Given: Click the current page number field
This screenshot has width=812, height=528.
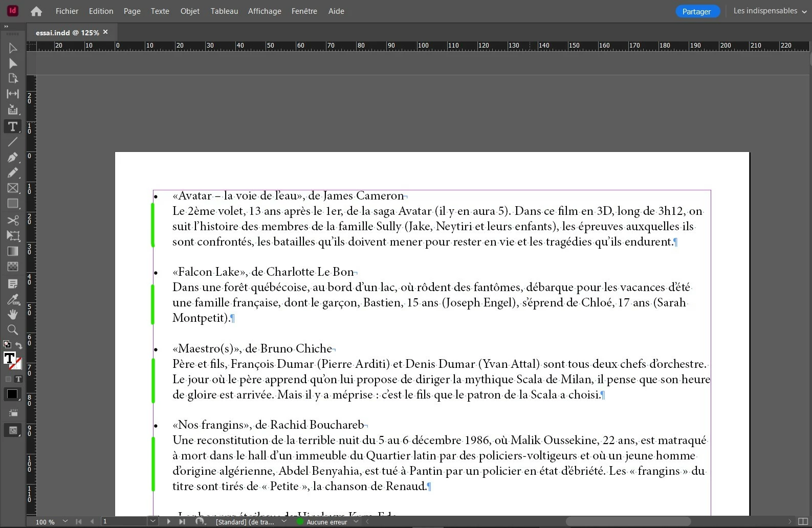Looking at the screenshot, I should (124, 521).
